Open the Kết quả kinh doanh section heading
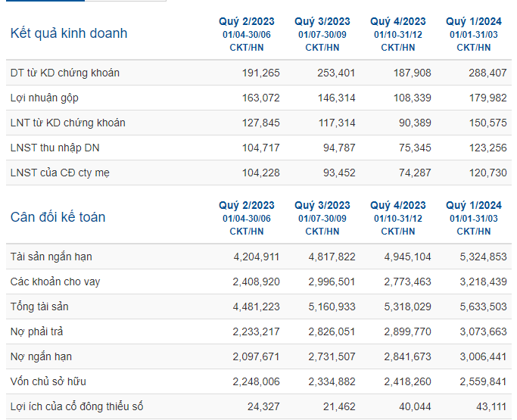 69,33
